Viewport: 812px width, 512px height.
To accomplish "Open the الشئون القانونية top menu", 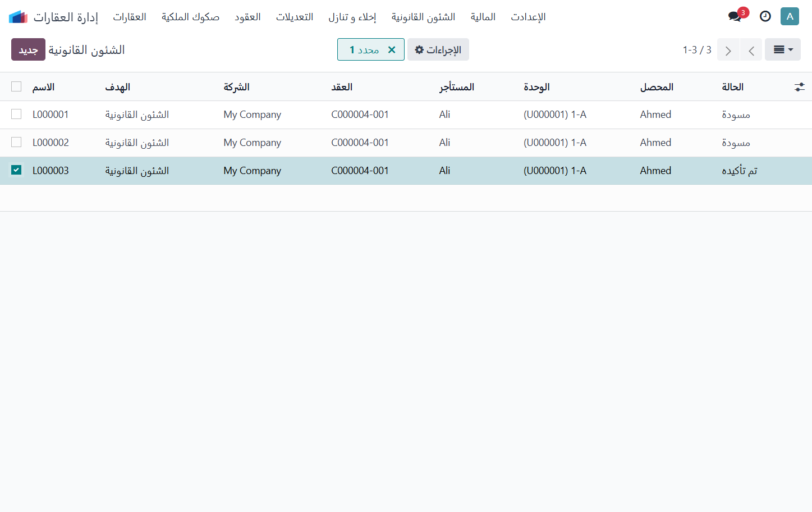I will [423, 17].
